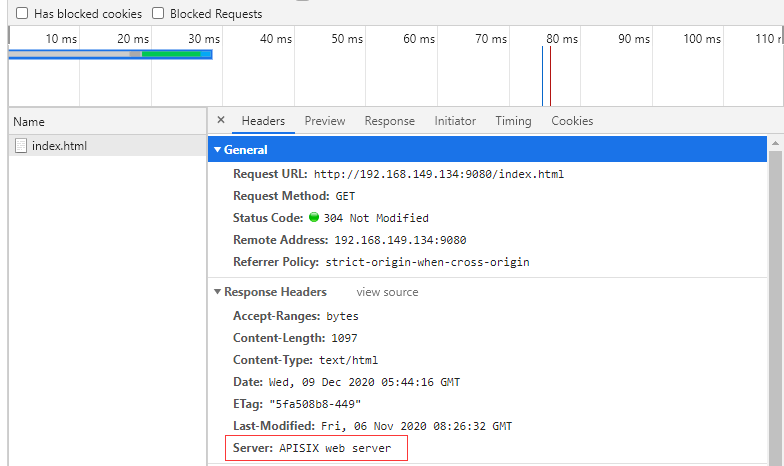Click the green status code indicator dot
The width and height of the screenshot is (784, 466).
[314, 218]
